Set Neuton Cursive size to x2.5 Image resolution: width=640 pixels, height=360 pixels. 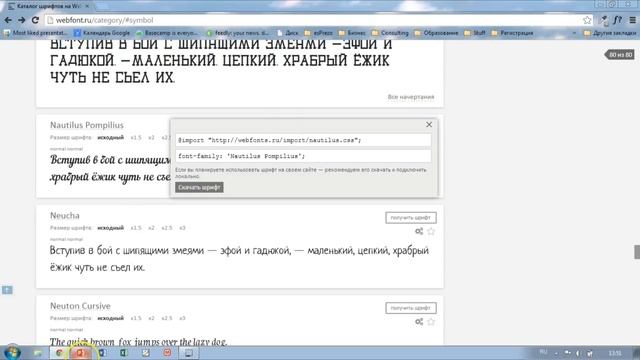tap(167, 318)
